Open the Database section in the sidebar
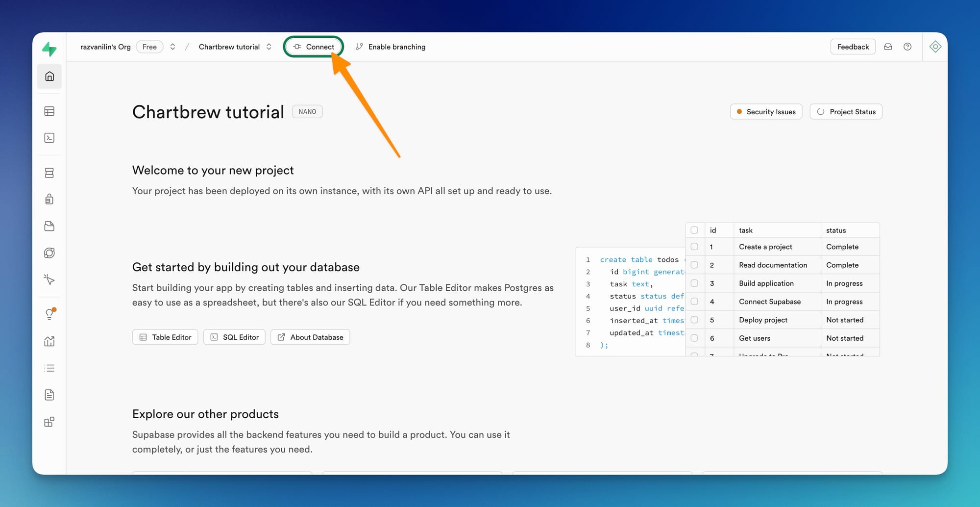The height and width of the screenshot is (507, 980). pos(49,173)
